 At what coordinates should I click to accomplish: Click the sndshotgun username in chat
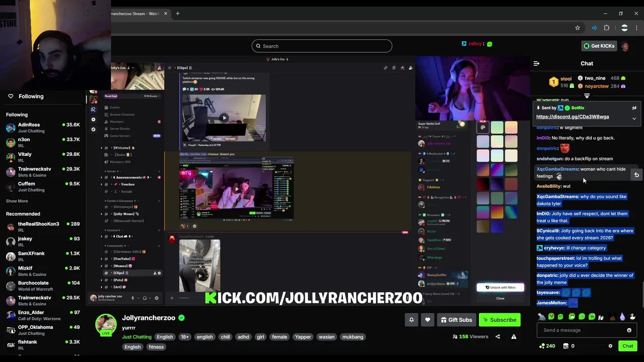coord(549,159)
